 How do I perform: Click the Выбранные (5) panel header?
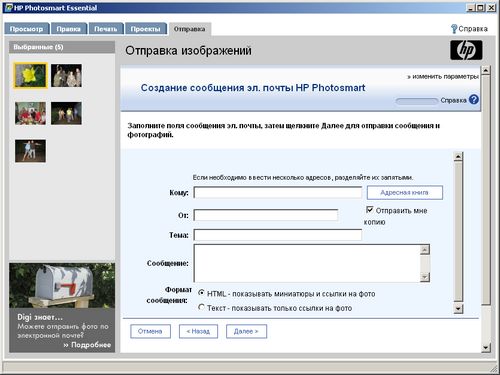(62, 47)
